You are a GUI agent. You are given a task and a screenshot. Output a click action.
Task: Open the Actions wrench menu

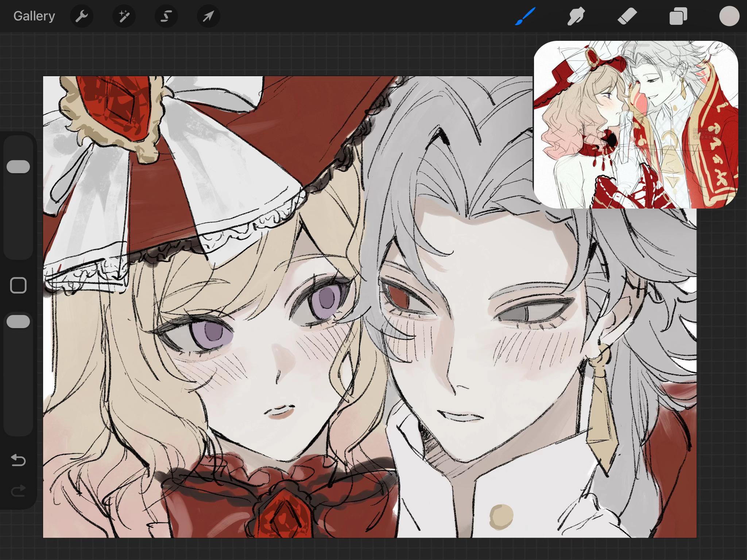click(x=81, y=16)
